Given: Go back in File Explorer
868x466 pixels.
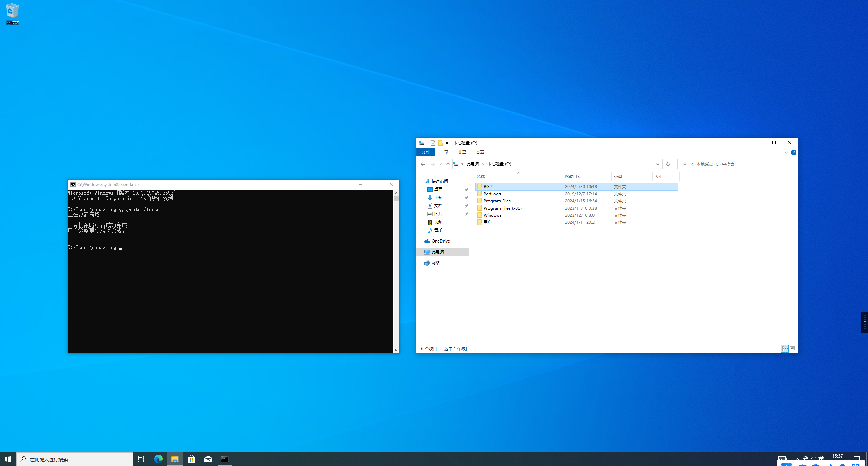Looking at the screenshot, I should click(422, 164).
